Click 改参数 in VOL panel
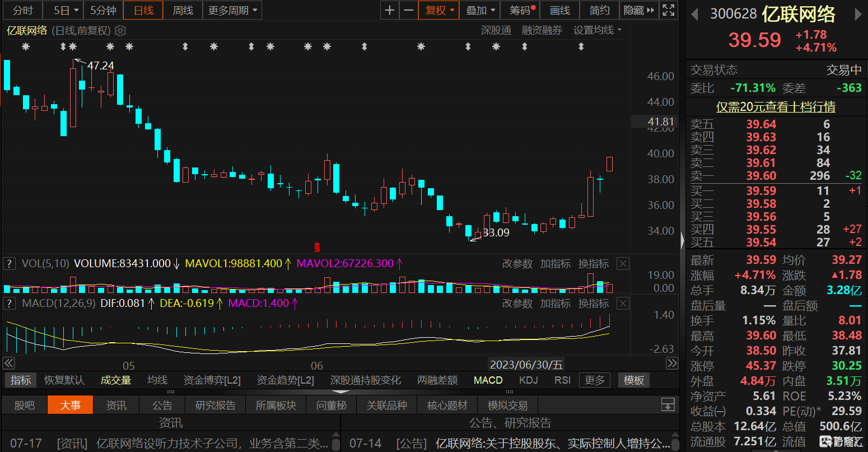The image size is (868, 452). (517, 263)
